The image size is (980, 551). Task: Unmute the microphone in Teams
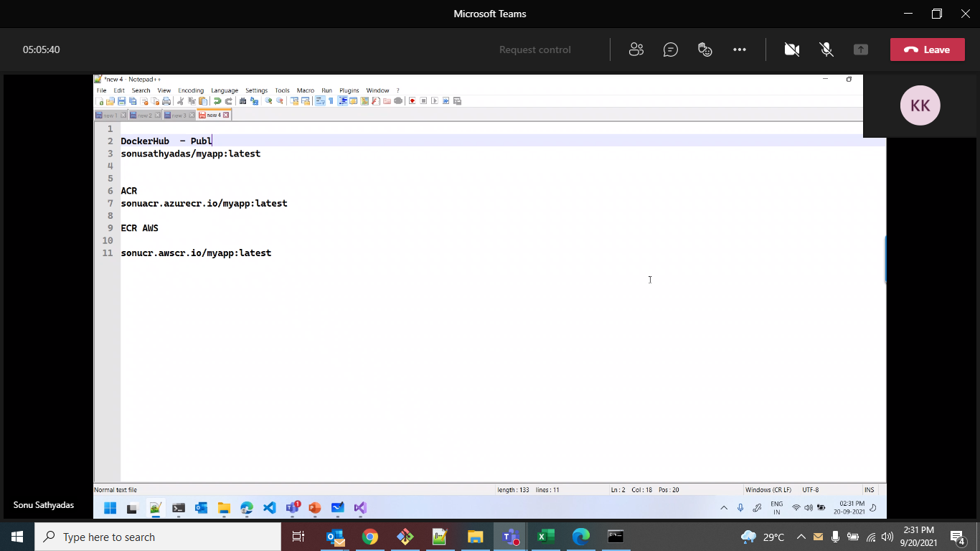(826, 50)
